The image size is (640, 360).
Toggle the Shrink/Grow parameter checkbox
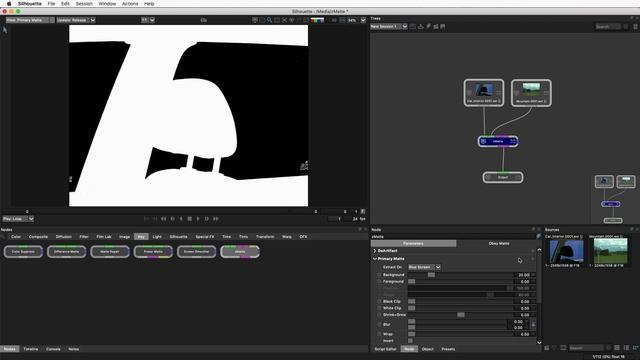[x=379, y=315]
